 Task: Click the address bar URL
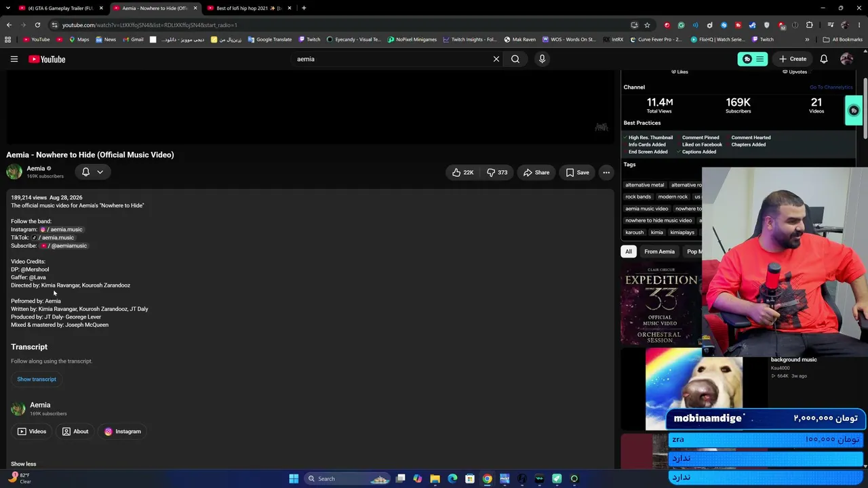click(150, 25)
